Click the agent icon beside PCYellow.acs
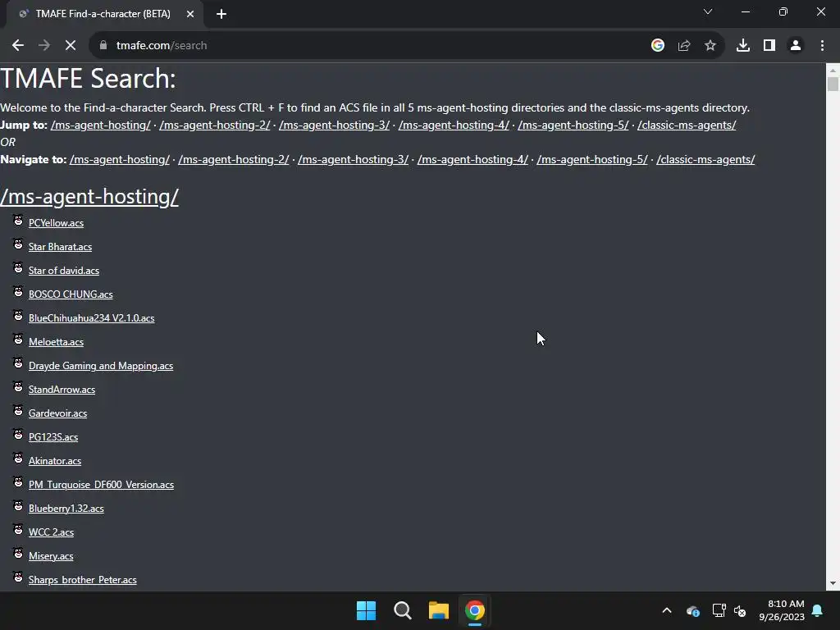840x630 pixels. [x=18, y=220]
